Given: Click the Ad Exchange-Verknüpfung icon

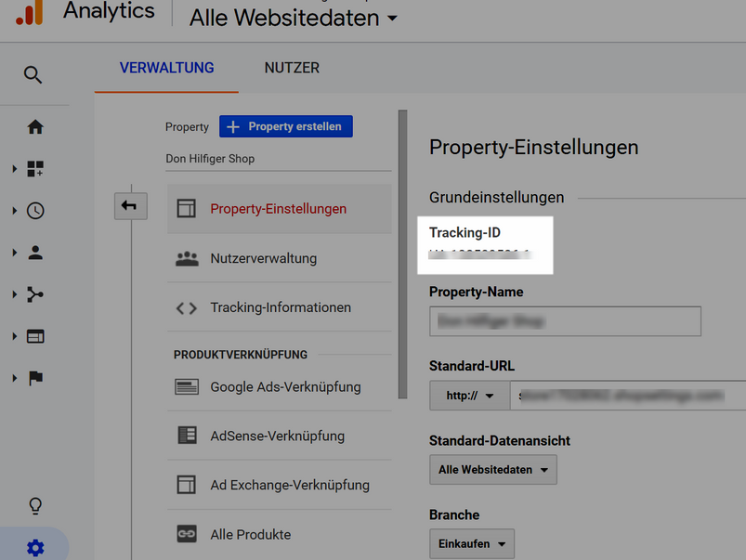Looking at the screenshot, I should pyautogui.click(x=186, y=485).
